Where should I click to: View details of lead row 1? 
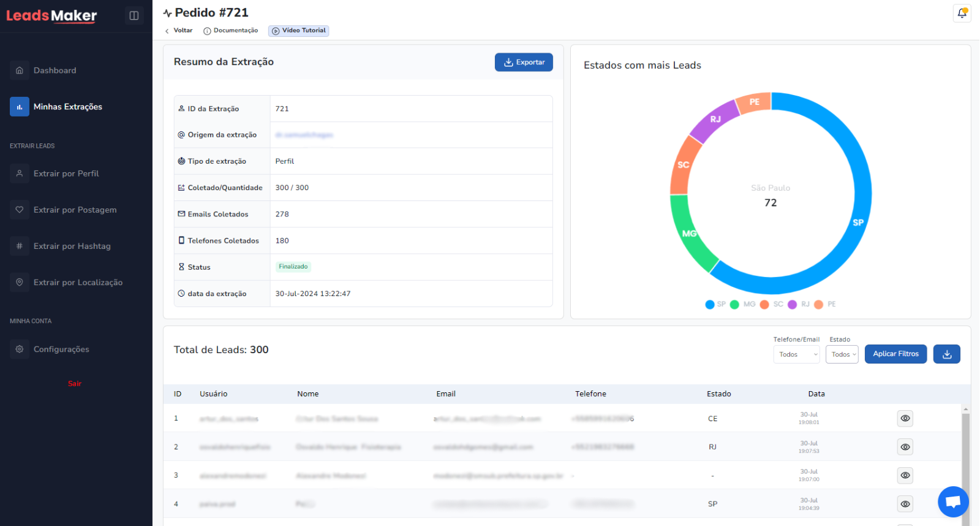click(905, 418)
